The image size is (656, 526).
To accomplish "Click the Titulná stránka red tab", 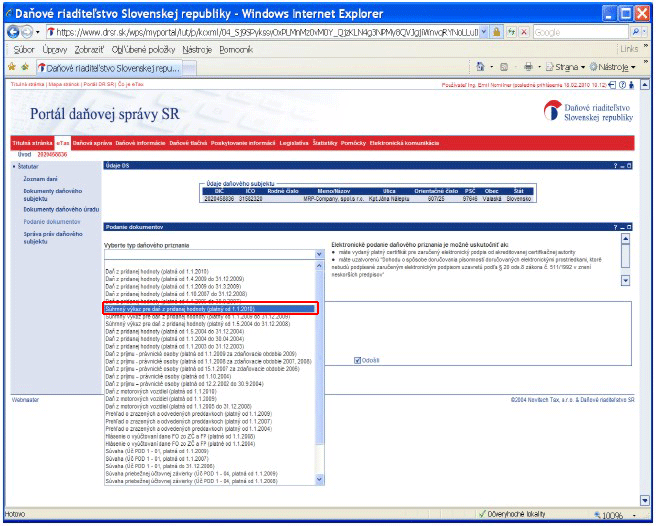I will pyautogui.click(x=32, y=143).
